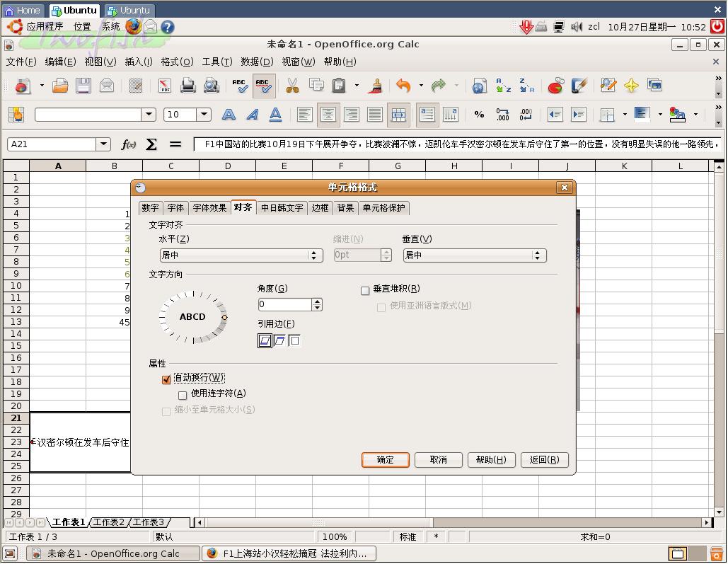Click the 角度(G) angle input field

pos(284,305)
